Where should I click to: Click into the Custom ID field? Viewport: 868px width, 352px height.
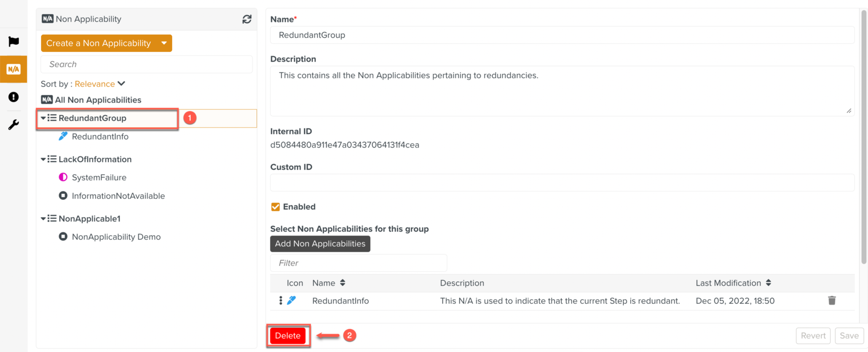coord(562,183)
